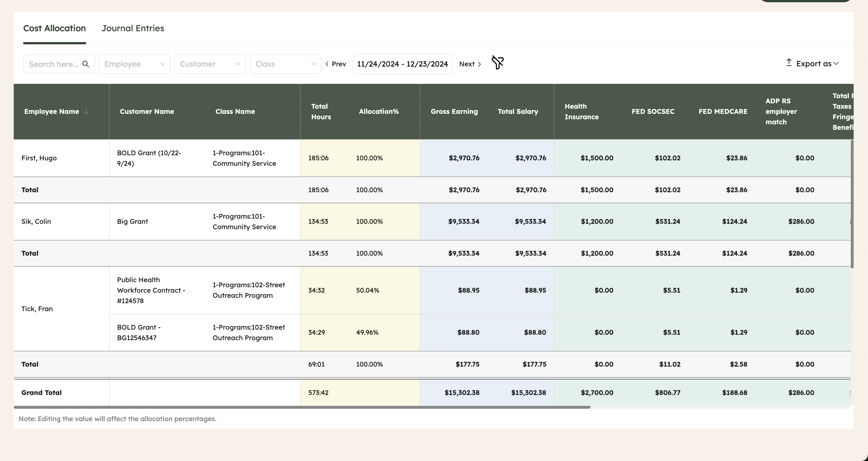Viewport: 868px width, 461px height.
Task: Edit Fran Tick's 50.04% allocation cell
Action: (x=368, y=290)
